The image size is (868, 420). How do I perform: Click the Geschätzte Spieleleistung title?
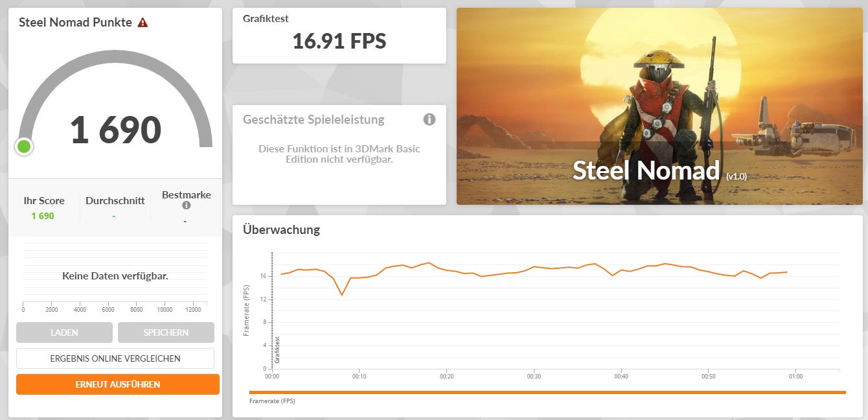pos(314,119)
